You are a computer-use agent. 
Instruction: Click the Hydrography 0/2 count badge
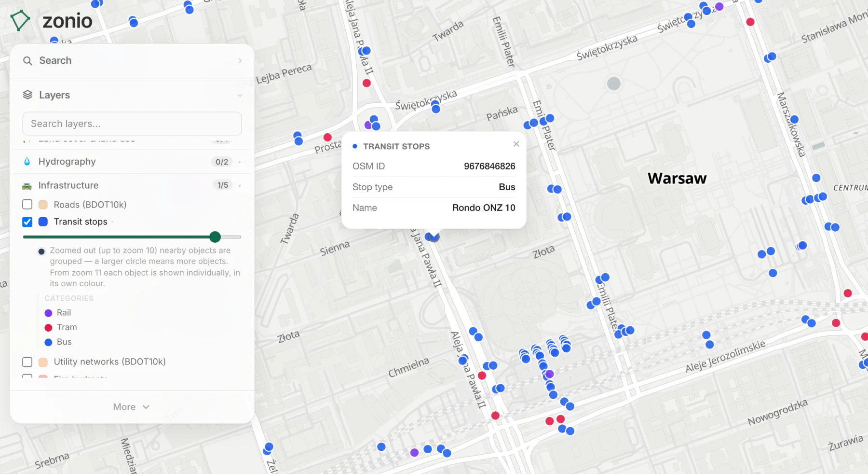222,162
